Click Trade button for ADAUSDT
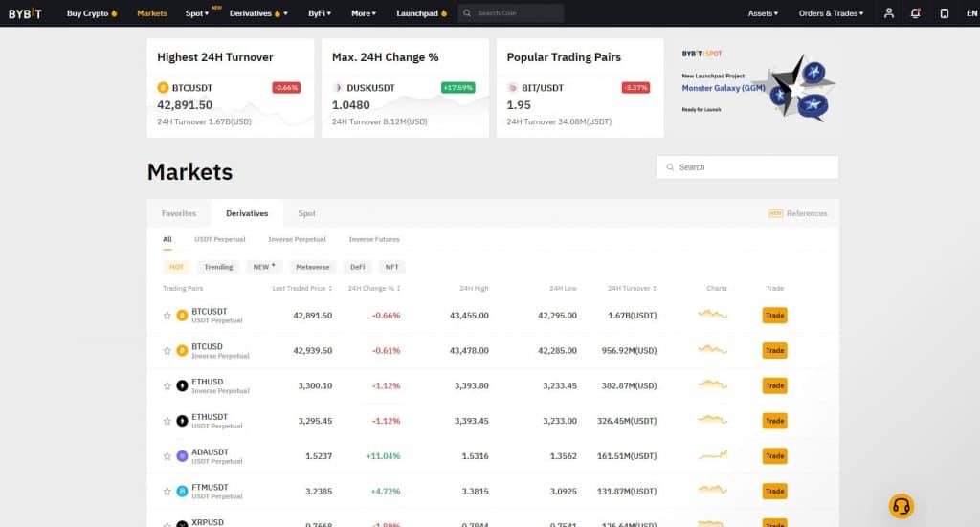980x527 pixels. (774, 456)
